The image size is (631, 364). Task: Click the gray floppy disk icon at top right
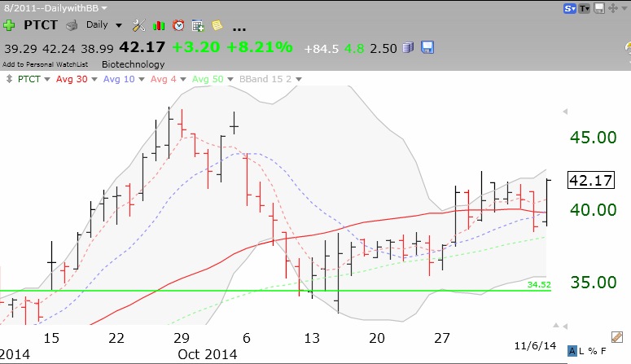[x=598, y=8]
